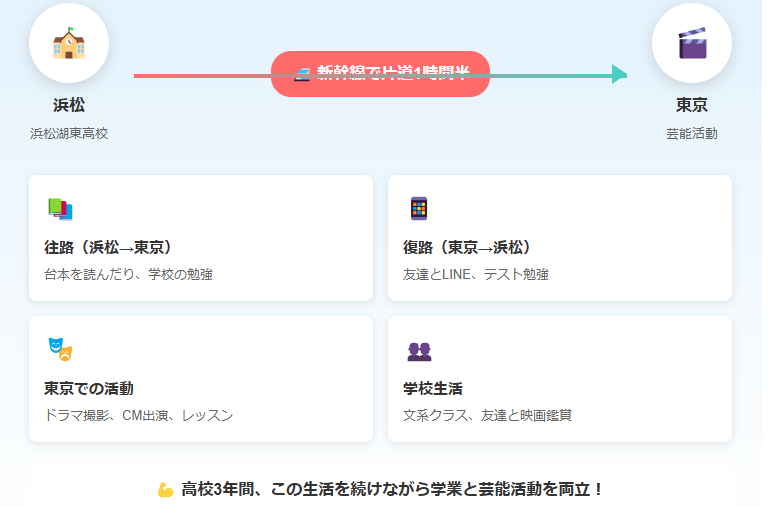Click the stacked books icon
The height and width of the screenshot is (507, 784).
tap(60, 209)
